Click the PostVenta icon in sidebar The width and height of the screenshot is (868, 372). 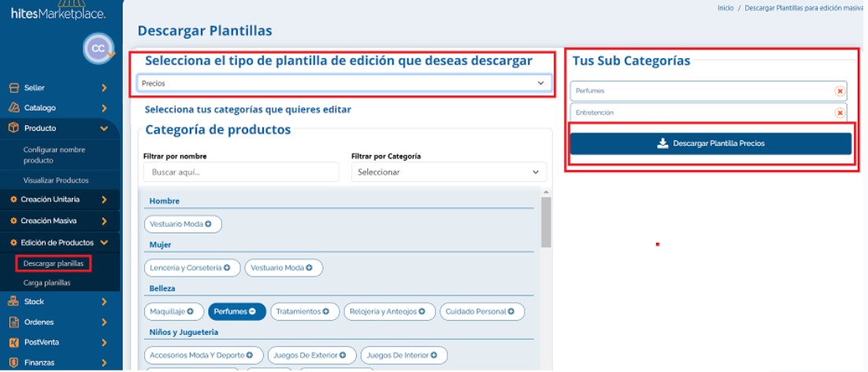click(14, 342)
